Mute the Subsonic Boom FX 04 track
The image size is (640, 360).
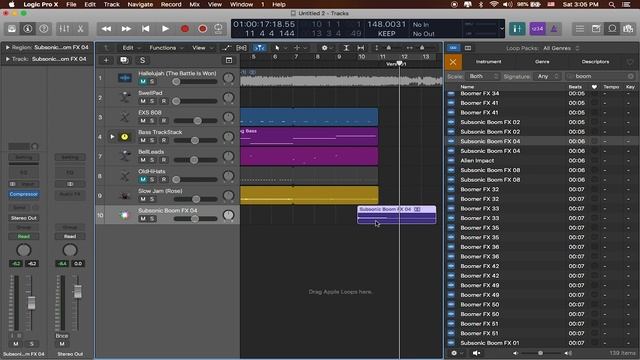tap(143, 218)
